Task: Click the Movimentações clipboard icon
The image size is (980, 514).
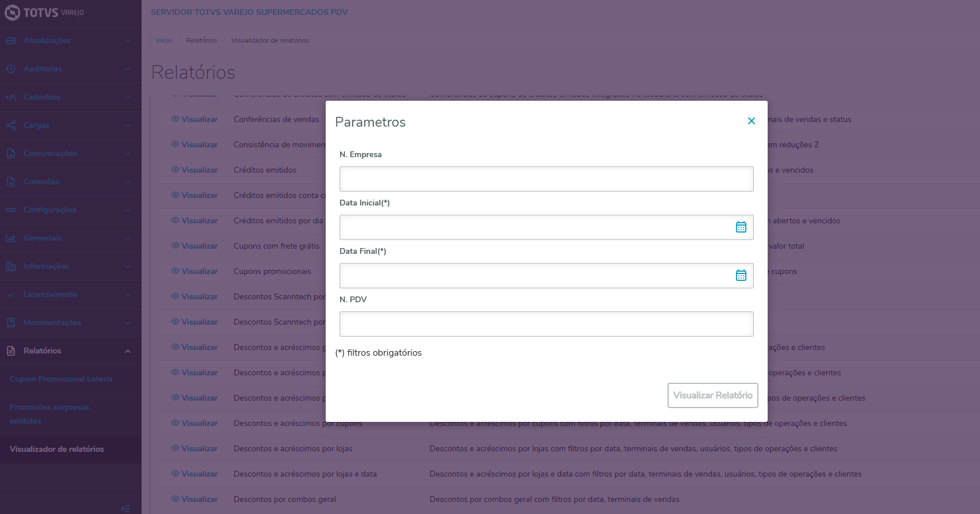Action: pos(11,323)
